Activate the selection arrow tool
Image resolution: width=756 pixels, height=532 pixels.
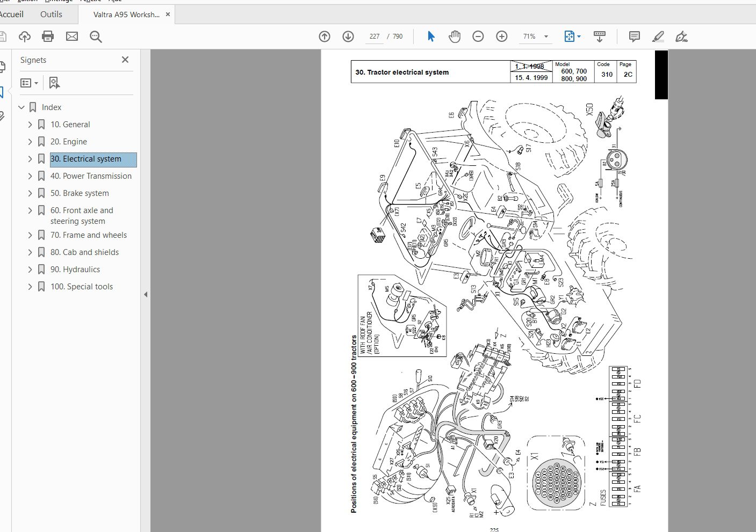click(x=431, y=37)
